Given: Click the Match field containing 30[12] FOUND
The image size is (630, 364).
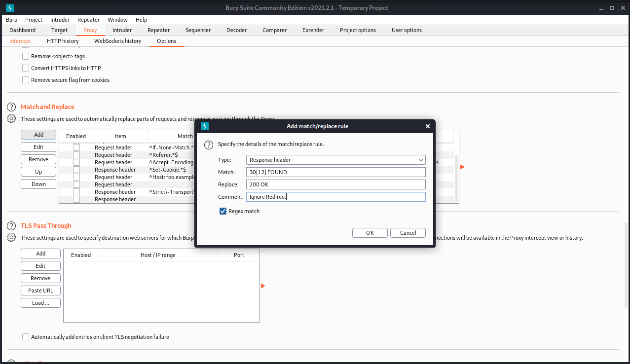Looking at the screenshot, I should click(335, 172).
